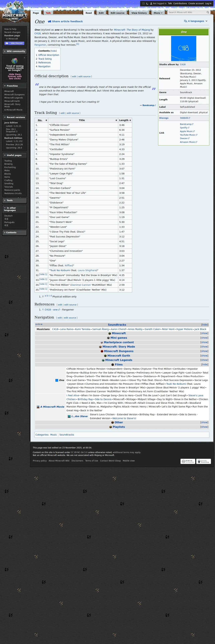
Task: Sort the track table by Title arrows
Action: [x=116, y=120]
